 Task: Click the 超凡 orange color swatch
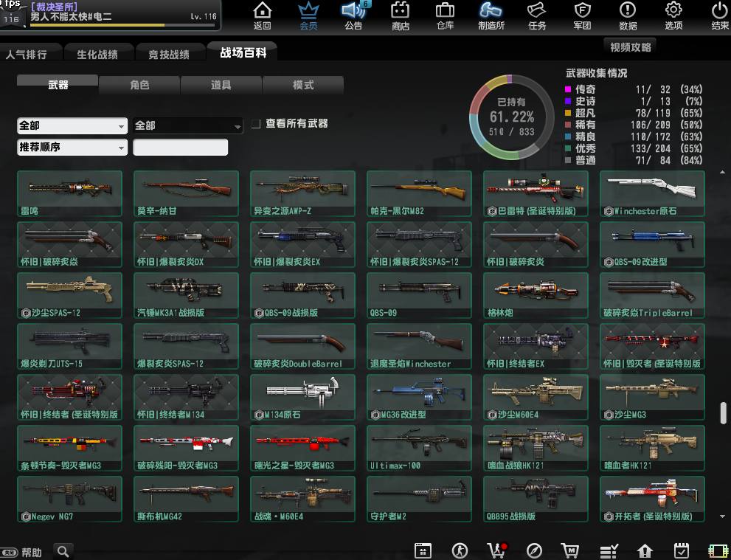click(x=568, y=113)
